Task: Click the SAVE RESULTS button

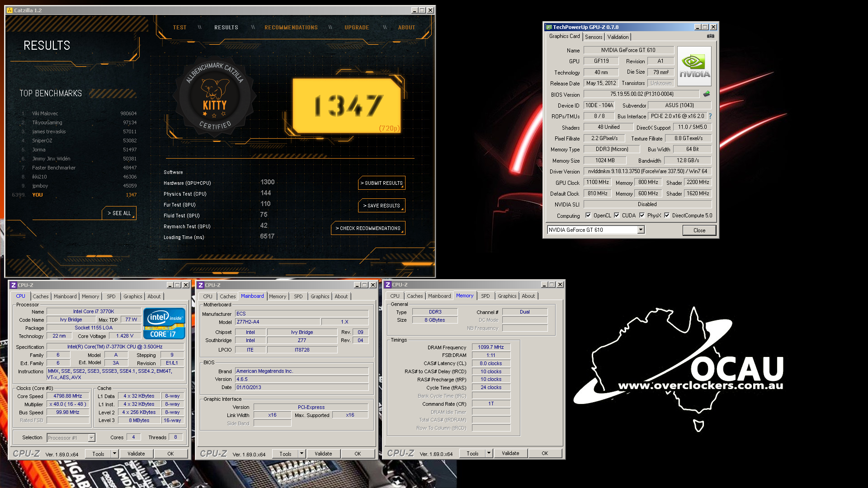Action: point(382,206)
